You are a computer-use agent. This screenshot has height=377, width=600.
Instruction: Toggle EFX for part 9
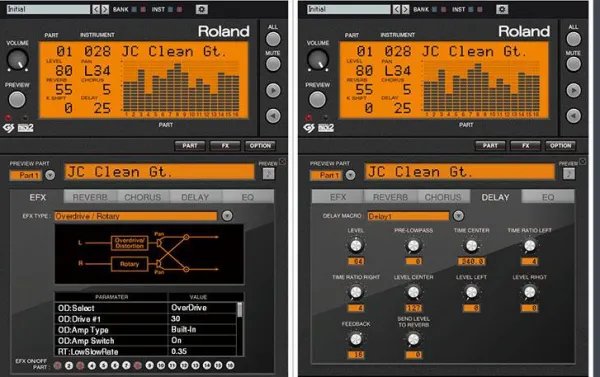click(x=149, y=366)
